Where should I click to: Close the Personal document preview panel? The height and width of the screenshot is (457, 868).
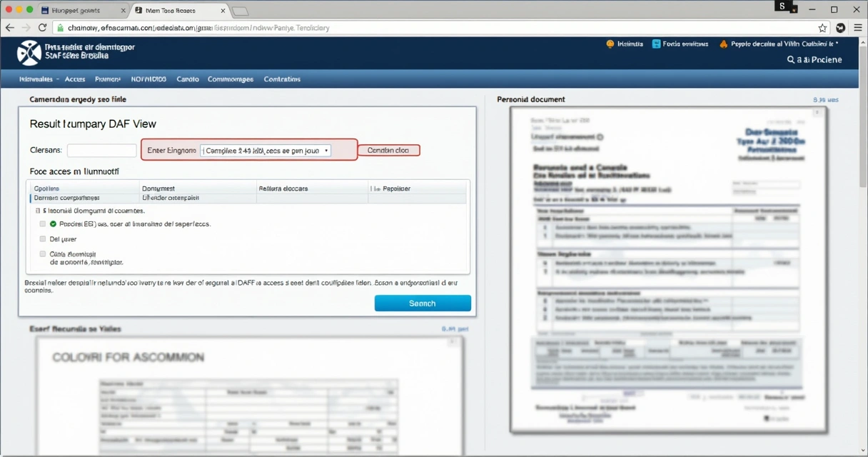[x=817, y=113]
